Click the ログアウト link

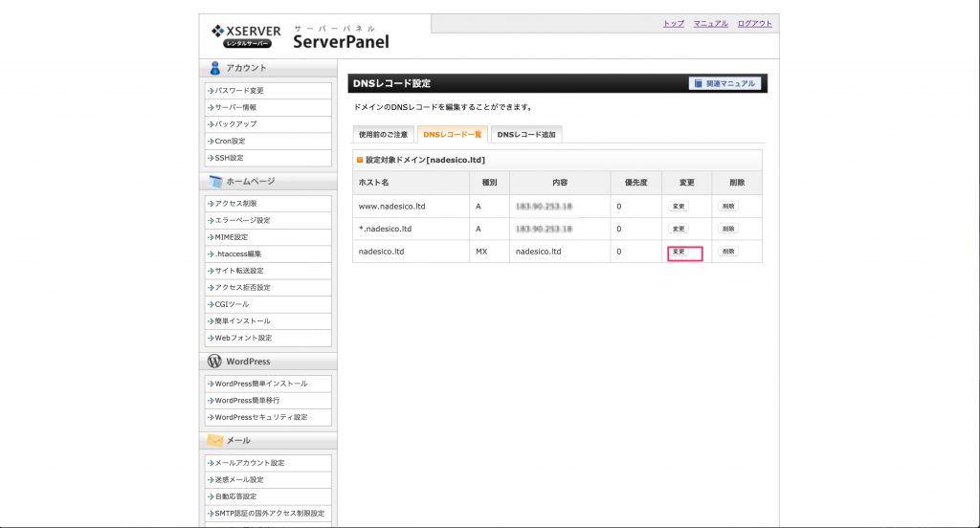tap(754, 23)
